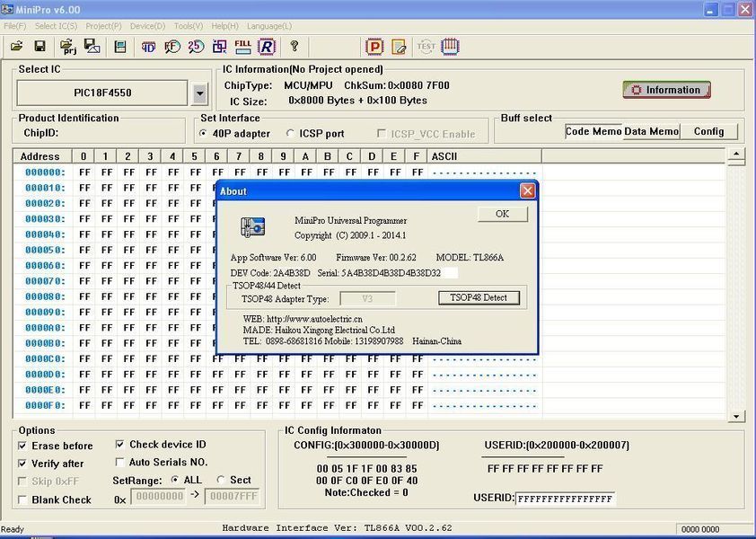
Task: Open the Project(P) menu
Action: pos(103,26)
